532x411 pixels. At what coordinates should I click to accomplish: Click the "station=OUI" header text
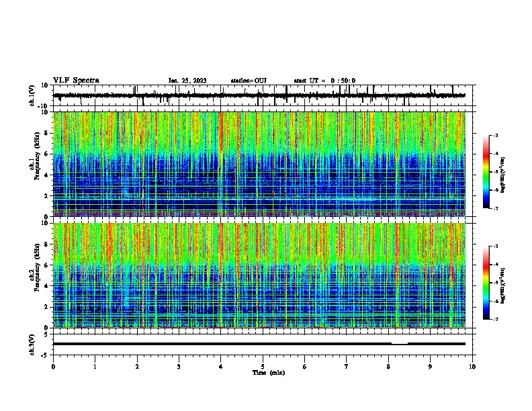click(249, 81)
